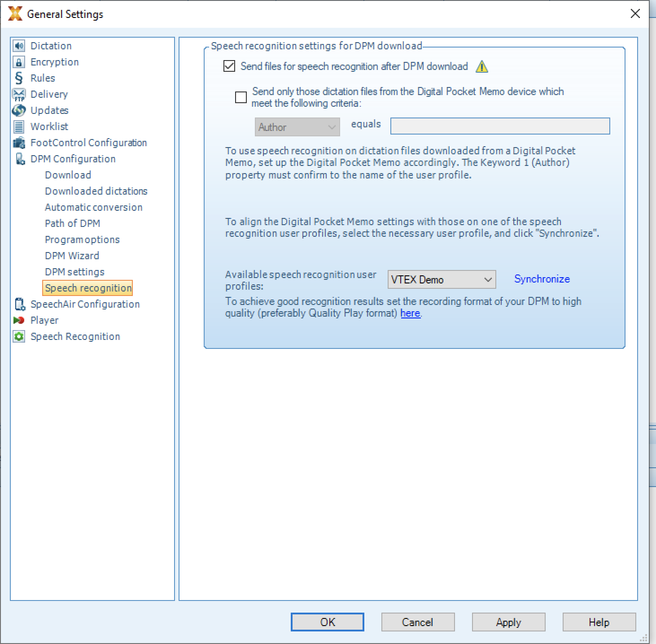
Task: Discard changes with Cancel button
Action: 418,622
